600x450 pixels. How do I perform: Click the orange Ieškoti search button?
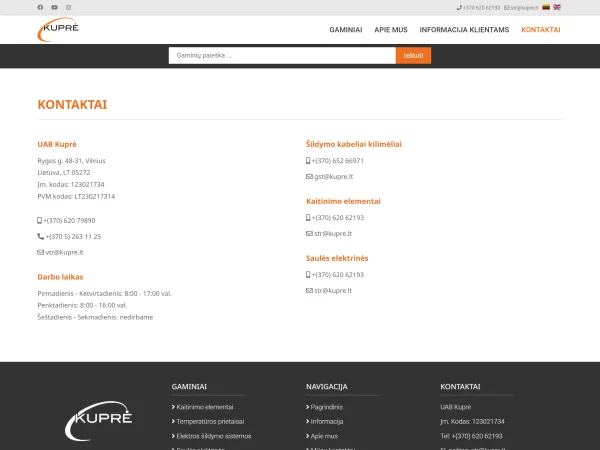pyautogui.click(x=413, y=55)
